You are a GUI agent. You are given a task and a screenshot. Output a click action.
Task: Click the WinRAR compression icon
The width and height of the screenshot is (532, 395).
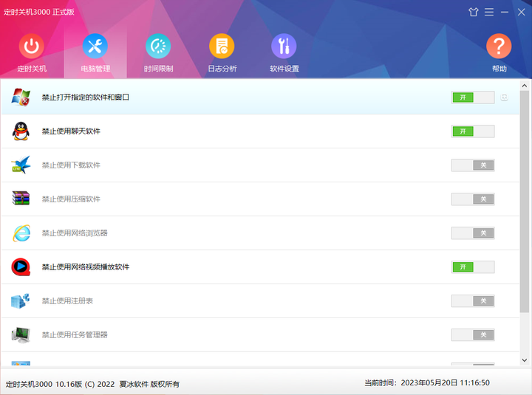pos(21,199)
